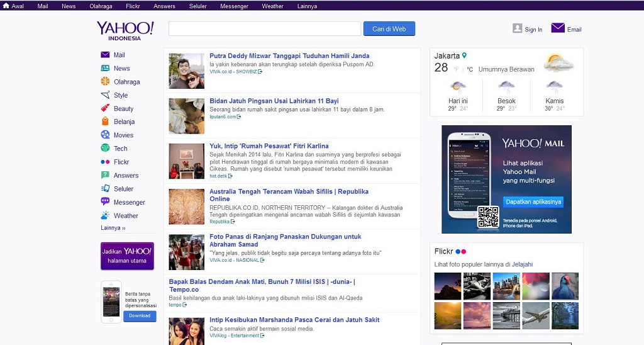The width and height of the screenshot is (644, 345).
Task: Click the Mail envelope icon in sidebar
Action: coord(105,55)
